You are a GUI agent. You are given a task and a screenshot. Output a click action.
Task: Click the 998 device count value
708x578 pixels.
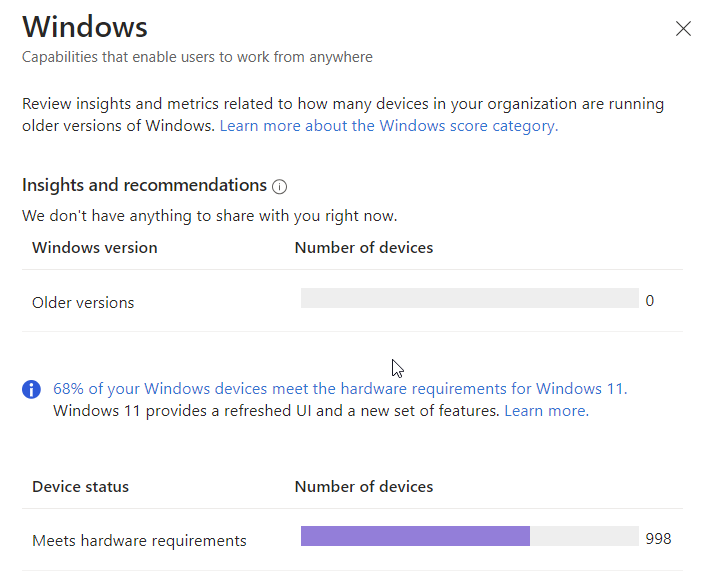[658, 538]
